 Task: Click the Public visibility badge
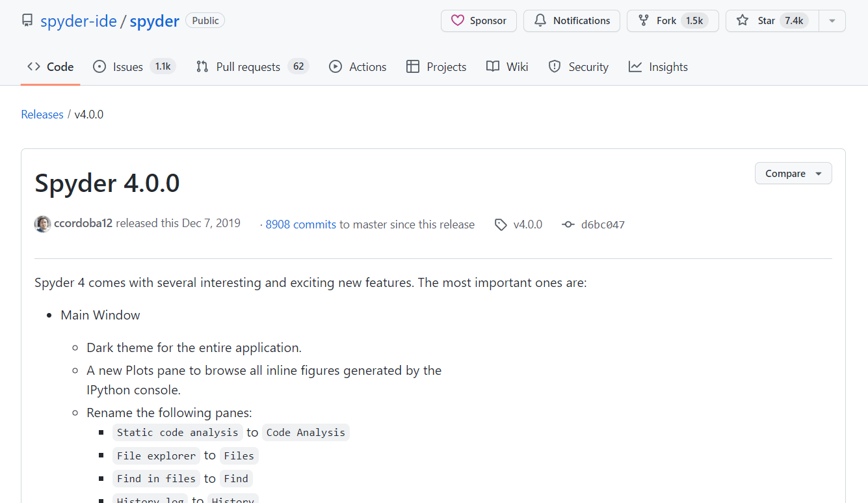coord(205,20)
